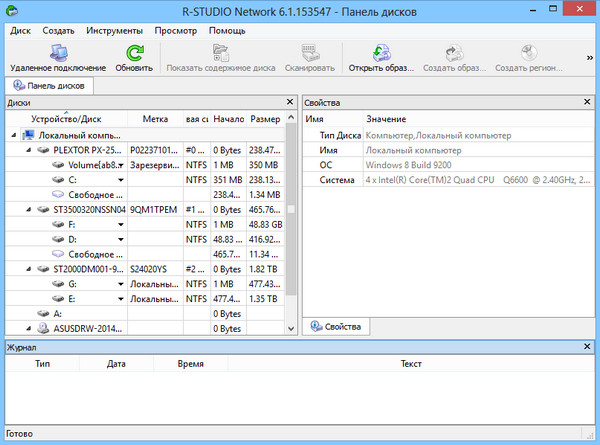Close the Журнал panel with its X
This screenshot has width=600, height=445.
click(590, 346)
